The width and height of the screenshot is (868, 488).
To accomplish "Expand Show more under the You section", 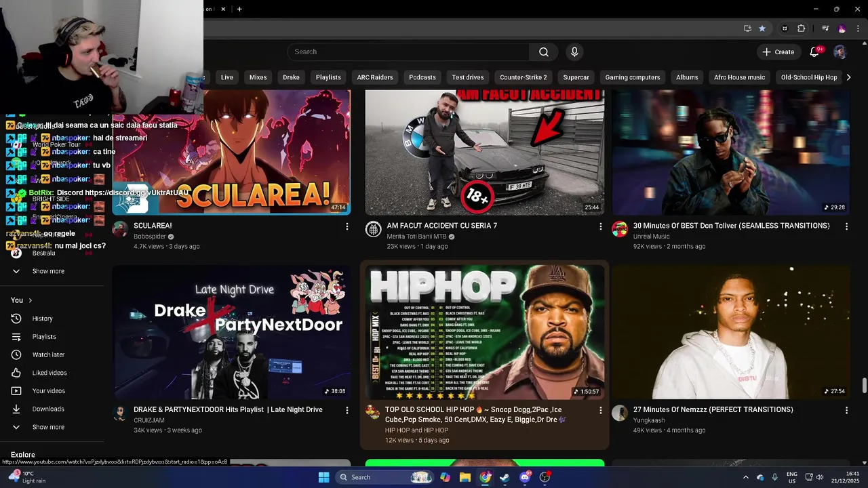I will click(x=53, y=427).
